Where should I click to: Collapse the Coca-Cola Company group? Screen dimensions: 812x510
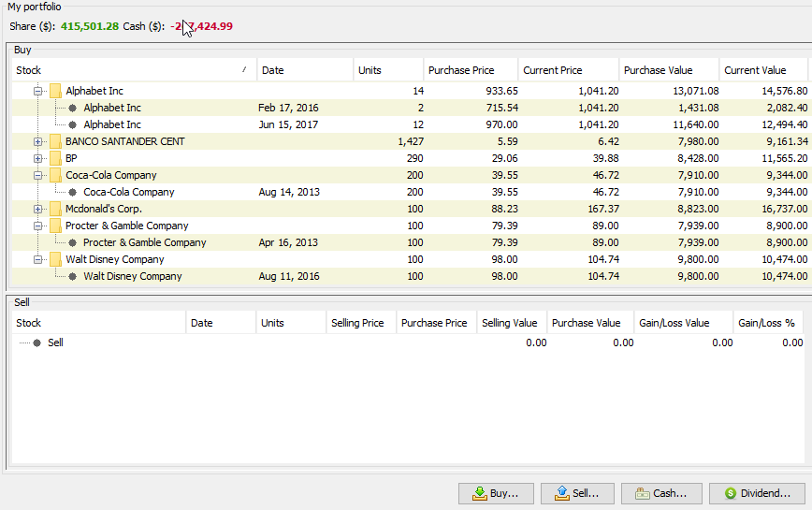(37, 176)
